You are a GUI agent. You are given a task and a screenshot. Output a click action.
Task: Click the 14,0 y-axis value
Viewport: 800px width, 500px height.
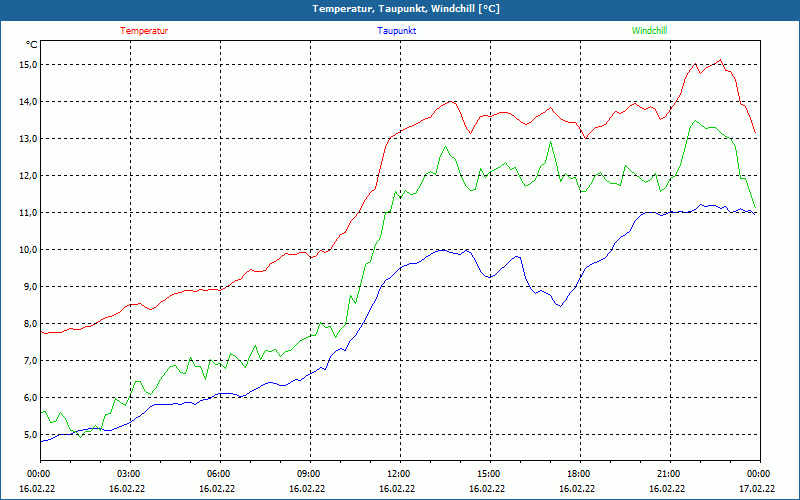[x=29, y=102]
